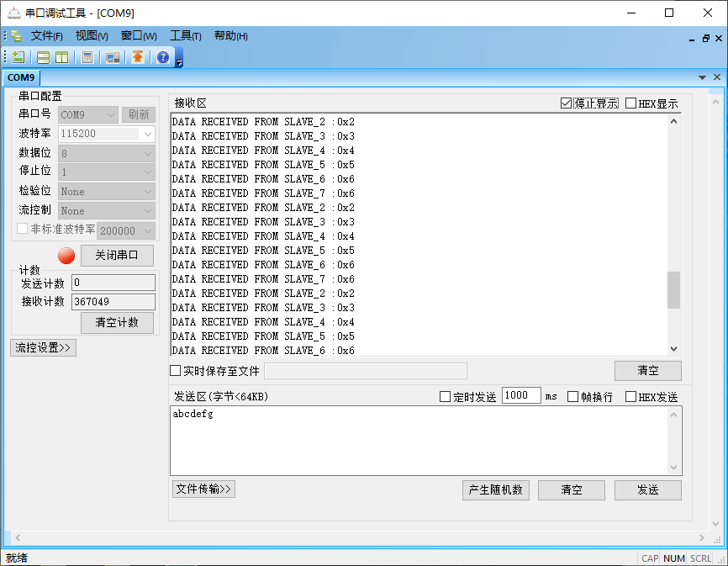Open help via the question mark icon
This screenshot has width=728, height=566.
coord(161,56)
